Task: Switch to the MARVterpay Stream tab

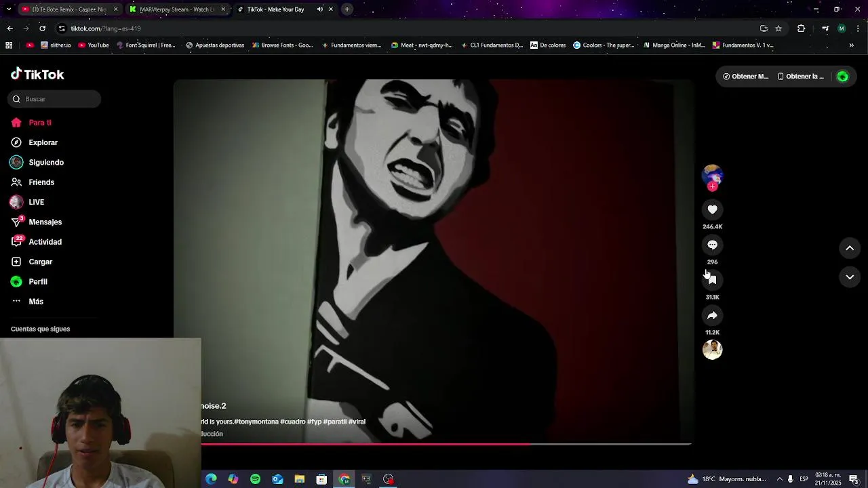Action: point(178,9)
